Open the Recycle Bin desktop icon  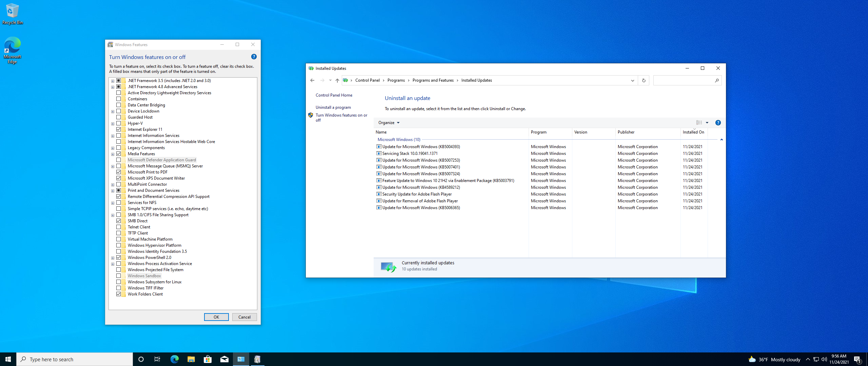[12, 14]
